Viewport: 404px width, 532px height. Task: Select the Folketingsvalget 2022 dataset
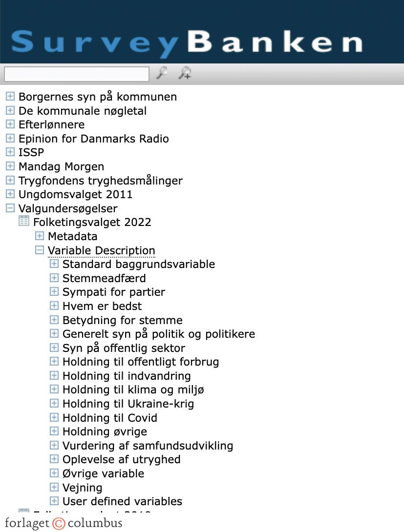point(92,221)
